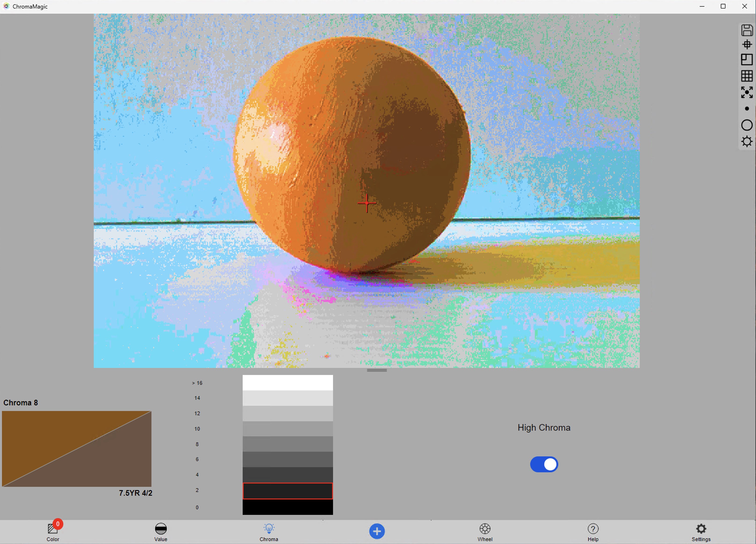Screen dimensions: 756x544
Task: Expand the image to full screen
Action: pyautogui.click(x=747, y=92)
